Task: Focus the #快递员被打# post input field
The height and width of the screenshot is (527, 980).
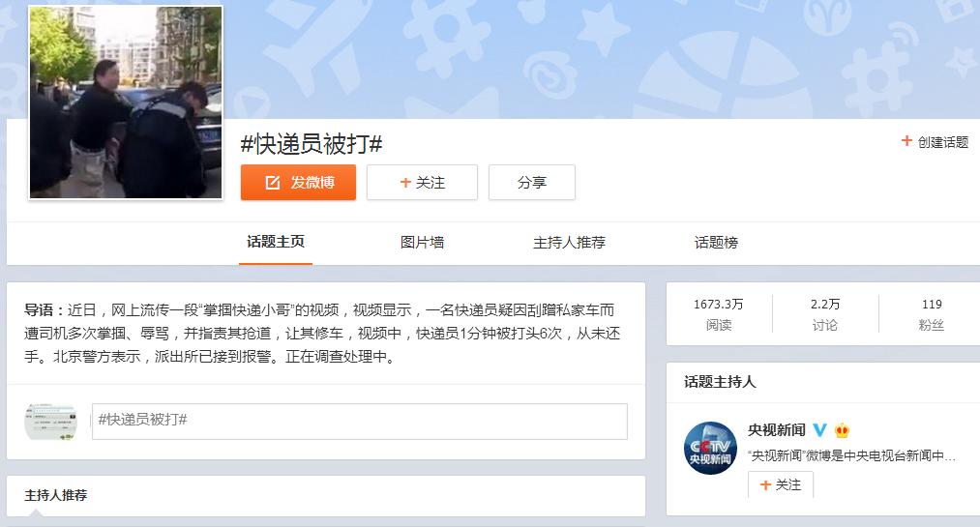Action: 359,422
